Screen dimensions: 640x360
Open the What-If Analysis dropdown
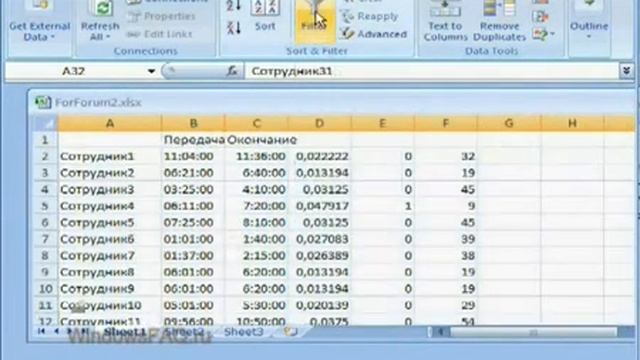[544, 34]
